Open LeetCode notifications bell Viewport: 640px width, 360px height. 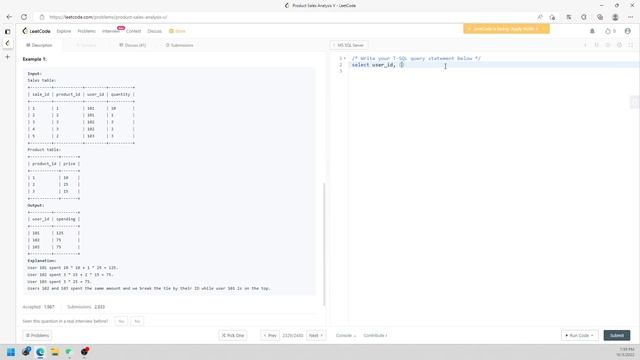[x=592, y=31]
